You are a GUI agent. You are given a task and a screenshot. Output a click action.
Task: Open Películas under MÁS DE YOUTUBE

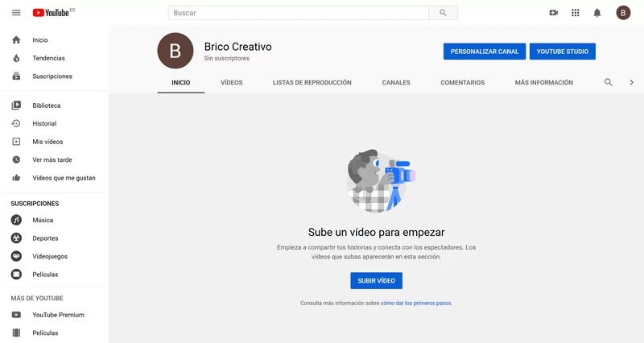tap(54, 333)
